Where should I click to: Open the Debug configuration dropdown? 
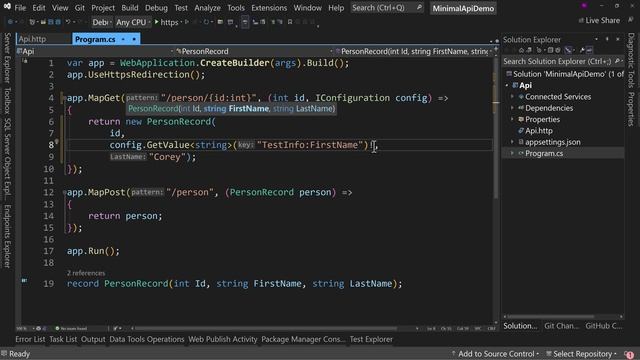coord(102,22)
